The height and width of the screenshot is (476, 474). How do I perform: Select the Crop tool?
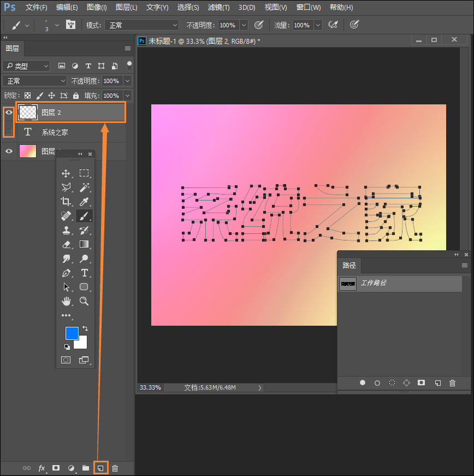66,202
